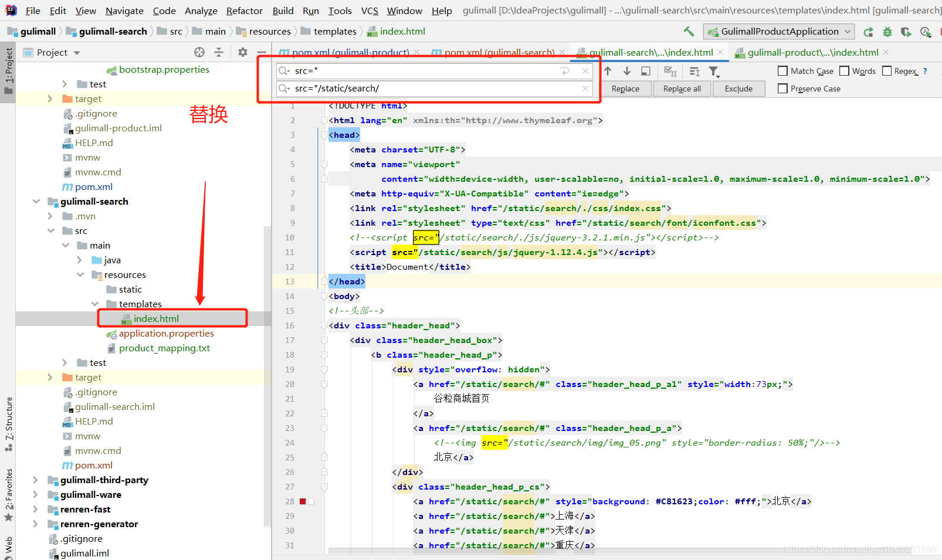Clear the search field text
The image size is (942, 560).
tap(585, 71)
